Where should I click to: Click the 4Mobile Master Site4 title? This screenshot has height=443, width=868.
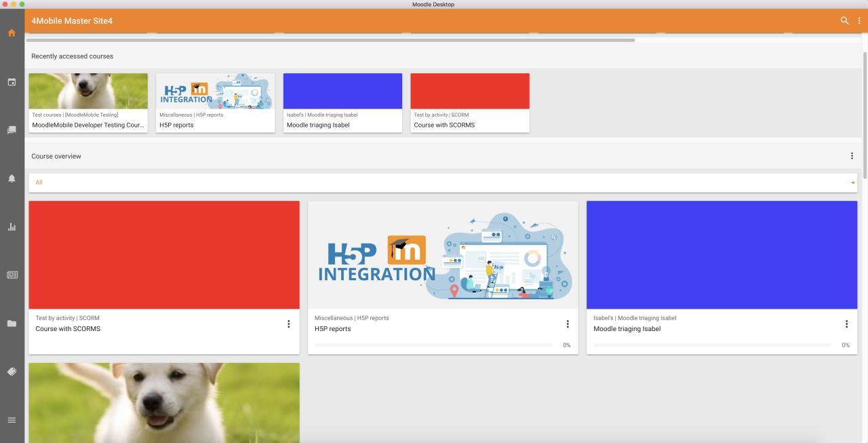click(72, 21)
